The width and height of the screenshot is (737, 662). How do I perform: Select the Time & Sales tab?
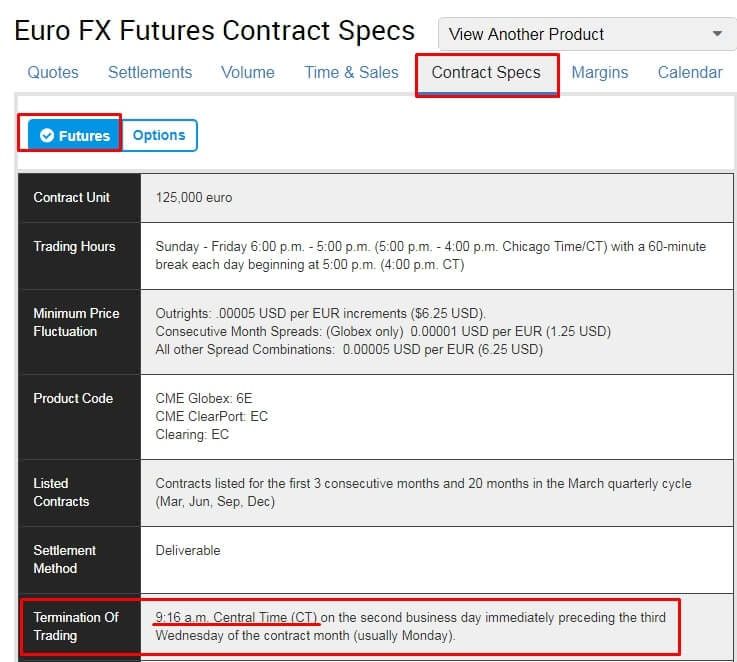pyautogui.click(x=351, y=72)
